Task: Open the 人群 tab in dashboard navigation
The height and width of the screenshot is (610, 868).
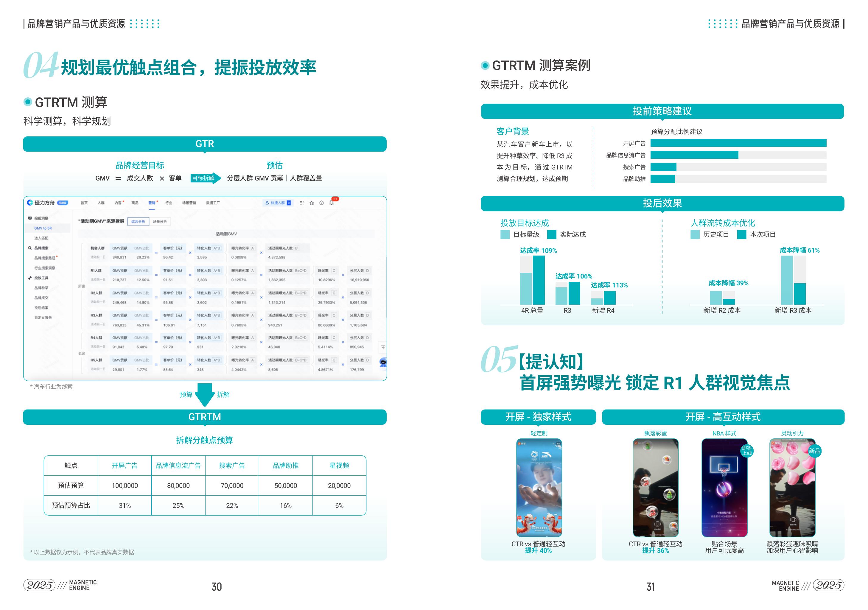Action: coord(101,203)
